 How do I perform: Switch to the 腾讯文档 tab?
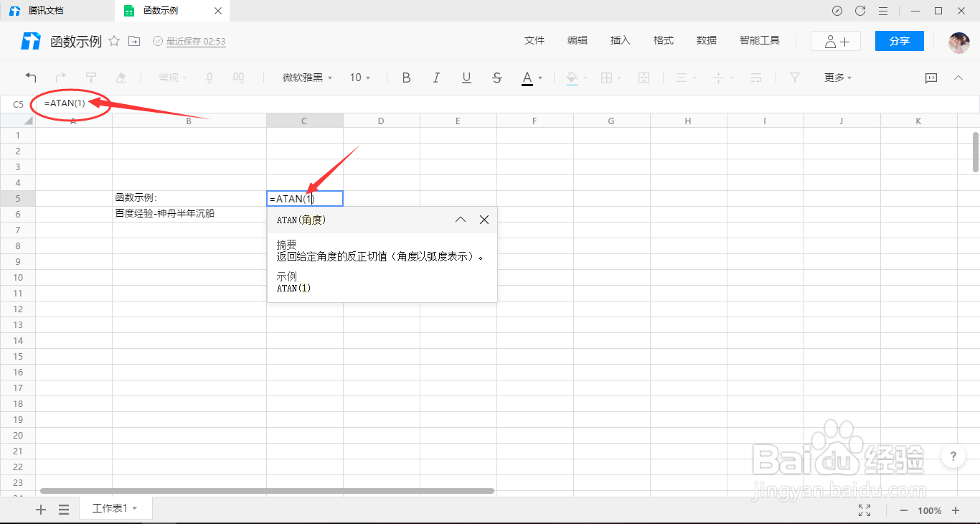pyautogui.click(x=46, y=11)
